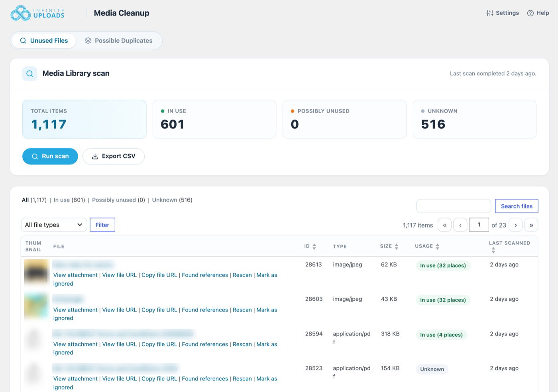Screen dimensions: 558x392
Task: Click View file URL for file 28594
Action: [x=120, y=344]
